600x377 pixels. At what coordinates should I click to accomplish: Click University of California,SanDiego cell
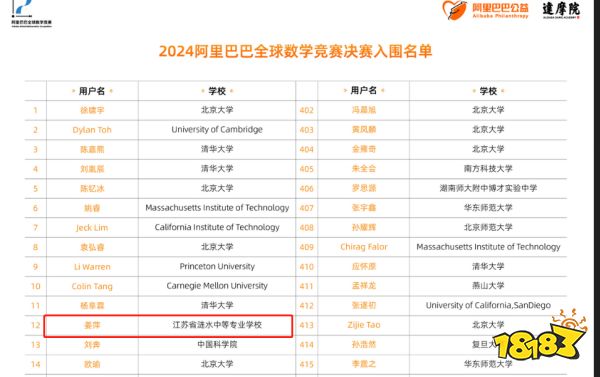[x=488, y=305]
